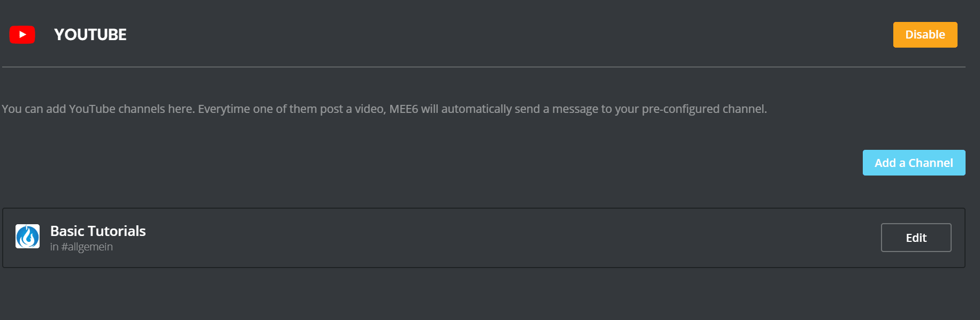
Task: Click the phrase "YouTube channels" in description
Action: click(x=117, y=109)
